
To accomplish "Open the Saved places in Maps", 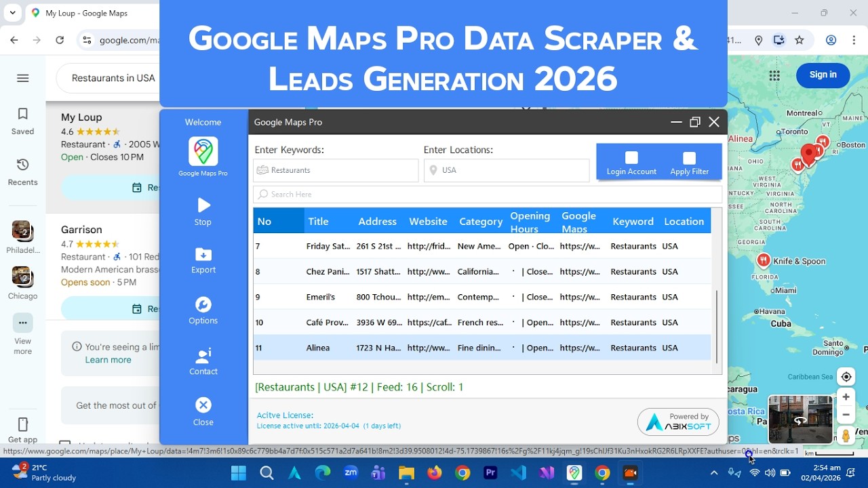I will [x=22, y=121].
